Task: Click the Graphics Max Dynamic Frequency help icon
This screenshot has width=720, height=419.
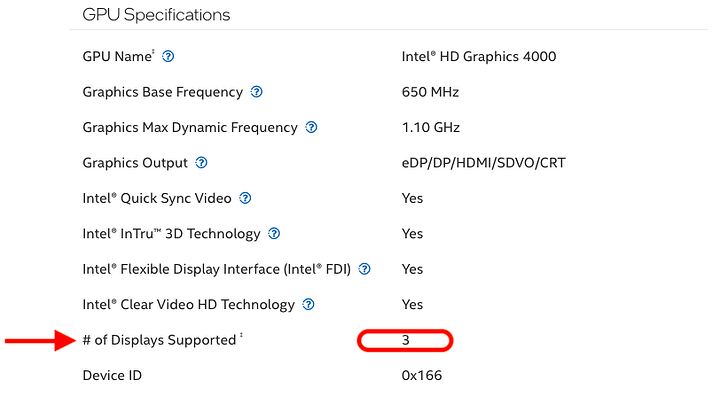Action: [x=311, y=128]
